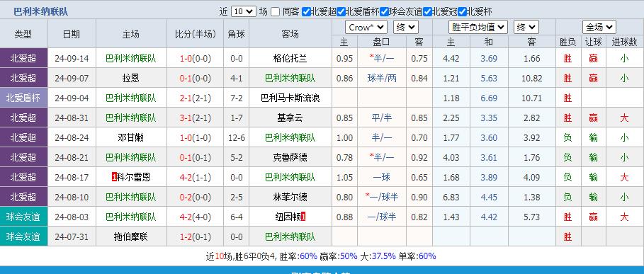Screen dimensions: 644x274
Task: Uncheck the 球会友谊 filter checkbox
Action: pyautogui.click(x=384, y=11)
